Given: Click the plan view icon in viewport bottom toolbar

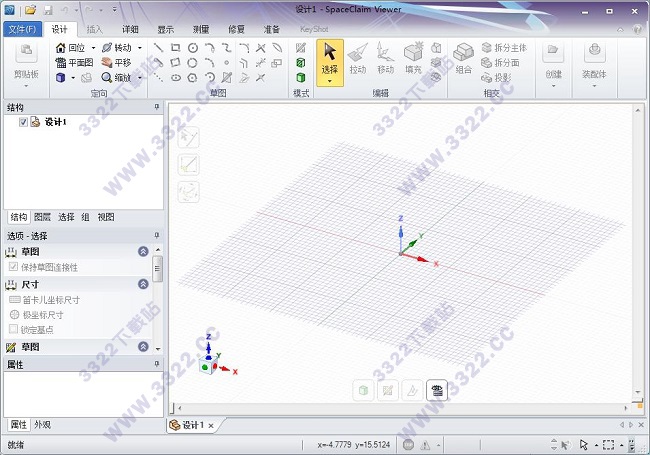Looking at the screenshot, I should coord(437,390).
